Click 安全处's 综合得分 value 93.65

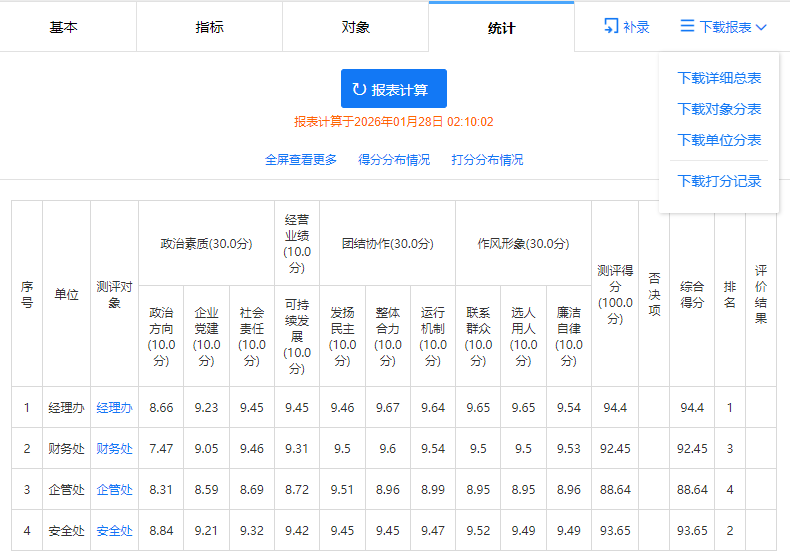point(692,531)
